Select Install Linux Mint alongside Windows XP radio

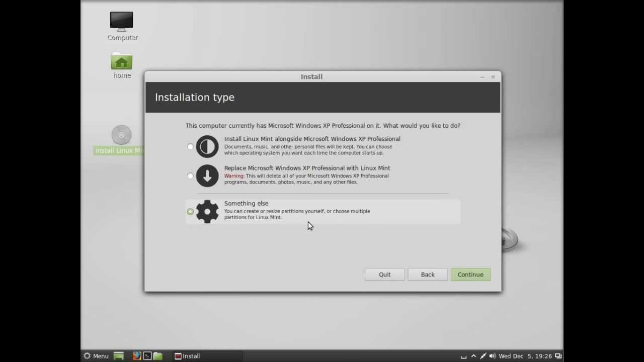click(190, 147)
